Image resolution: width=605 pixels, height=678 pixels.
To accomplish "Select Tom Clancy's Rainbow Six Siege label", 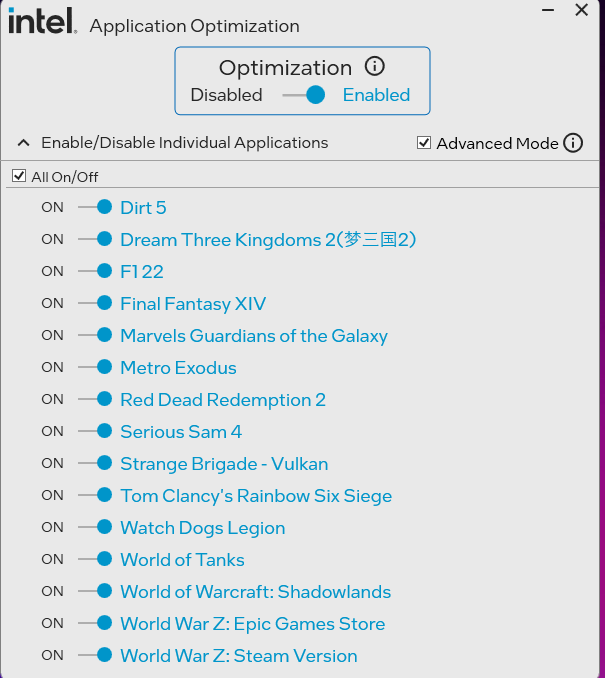I will (x=256, y=495).
